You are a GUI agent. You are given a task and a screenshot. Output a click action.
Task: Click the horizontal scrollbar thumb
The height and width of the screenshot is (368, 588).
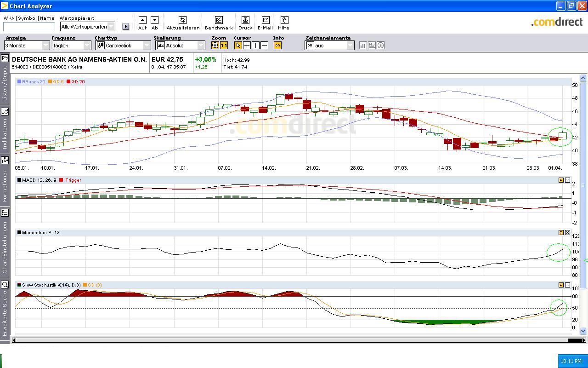575,340
